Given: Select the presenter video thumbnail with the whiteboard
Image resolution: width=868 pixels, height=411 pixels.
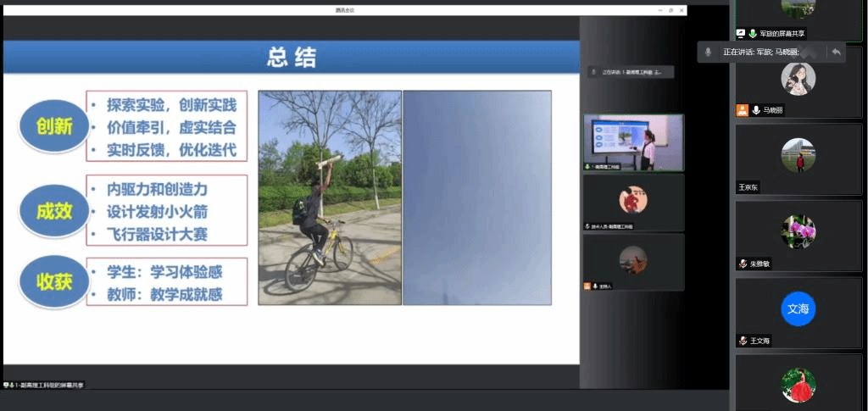Looking at the screenshot, I should (x=633, y=142).
